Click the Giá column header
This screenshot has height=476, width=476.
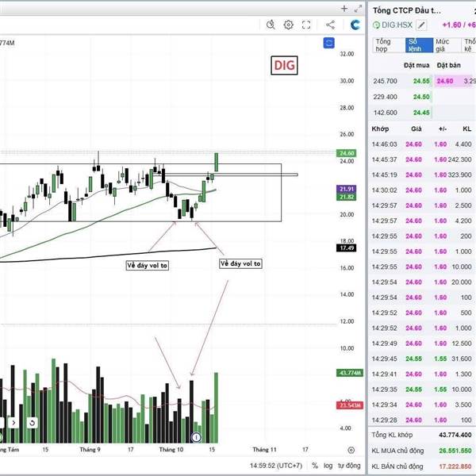coord(416,129)
